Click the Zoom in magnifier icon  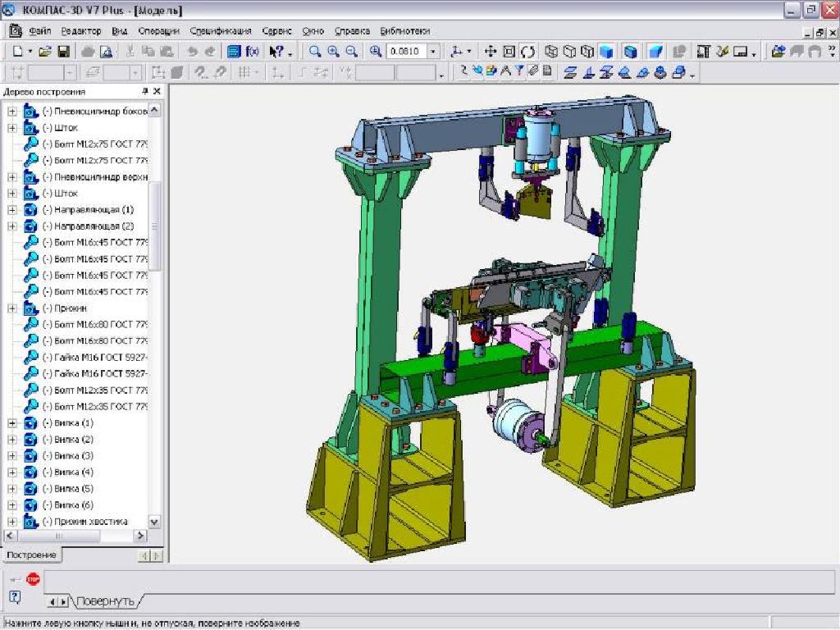[333, 52]
